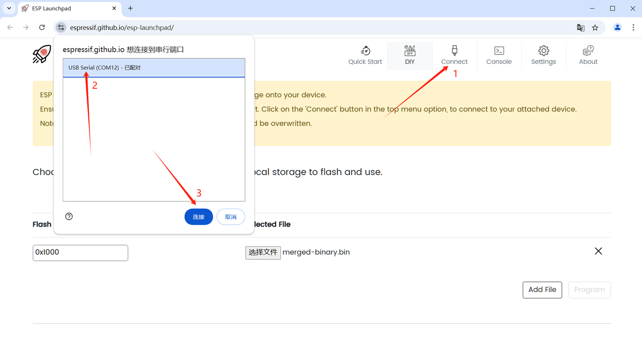Click the Add File button

(542, 290)
